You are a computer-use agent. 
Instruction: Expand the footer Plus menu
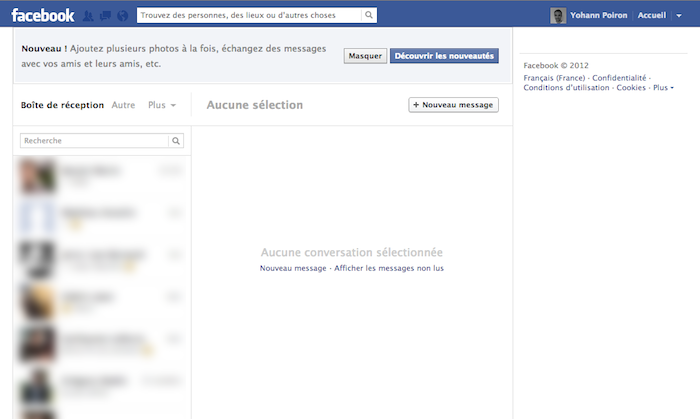(663, 88)
